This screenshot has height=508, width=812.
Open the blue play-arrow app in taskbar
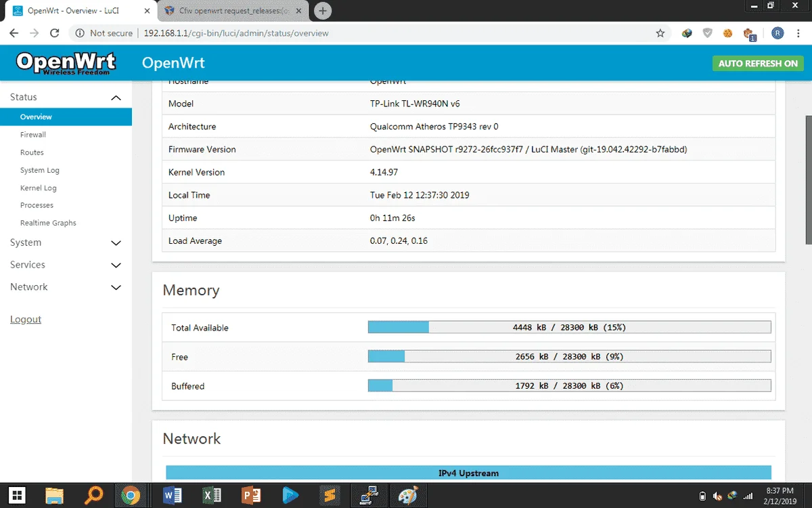click(x=290, y=495)
